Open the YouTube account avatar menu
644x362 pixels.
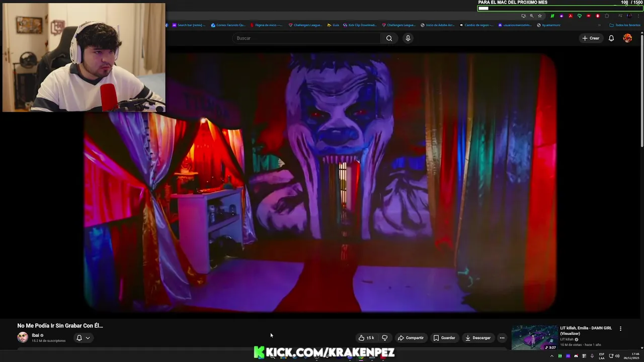tap(627, 38)
